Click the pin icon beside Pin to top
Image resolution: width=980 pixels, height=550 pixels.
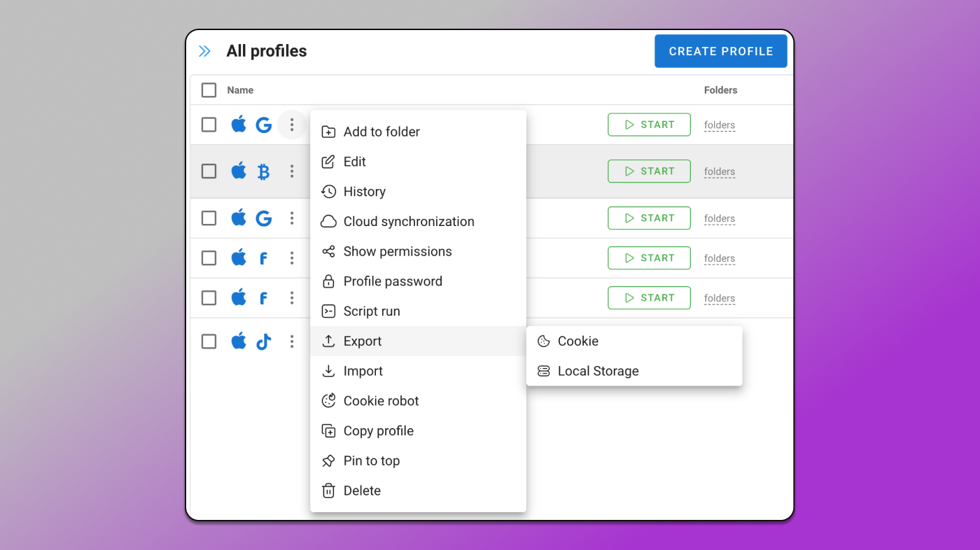[x=328, y=461]
